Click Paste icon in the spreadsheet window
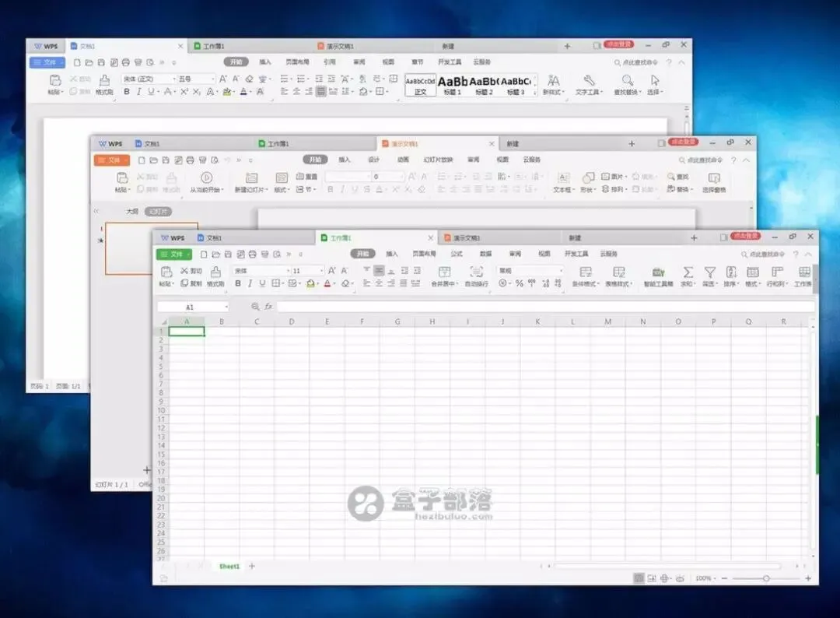This screenshot has width=840, height=618. 166,272
